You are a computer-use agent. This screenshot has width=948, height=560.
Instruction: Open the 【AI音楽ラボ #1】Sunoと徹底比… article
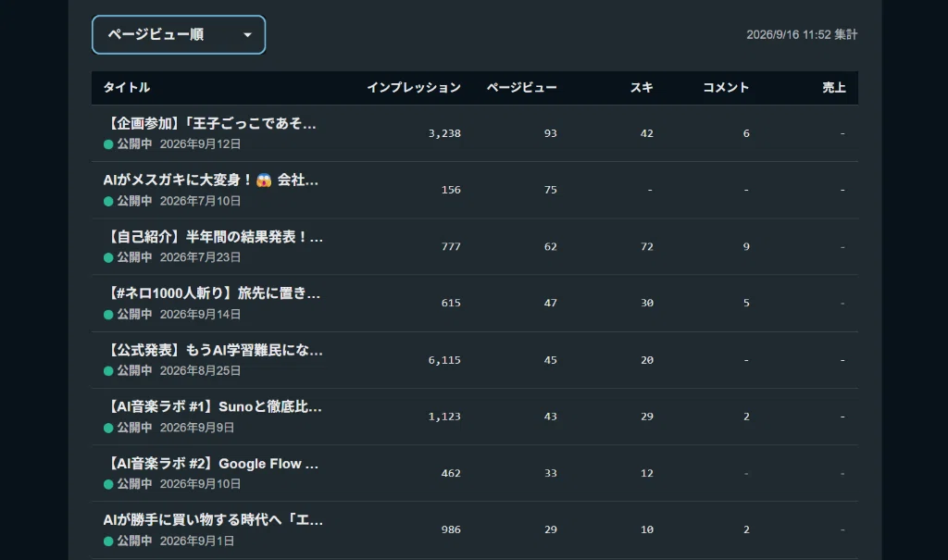coord(213,407)
